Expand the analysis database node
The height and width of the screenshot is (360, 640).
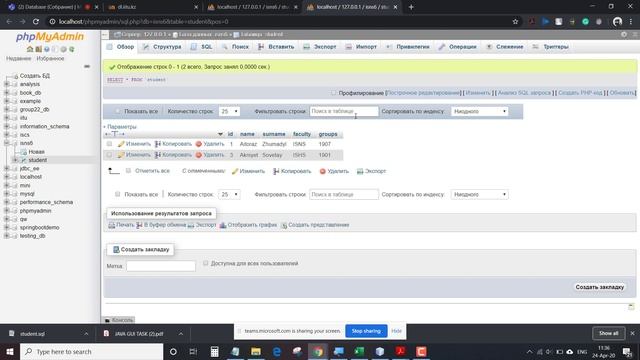click(7, 84)
